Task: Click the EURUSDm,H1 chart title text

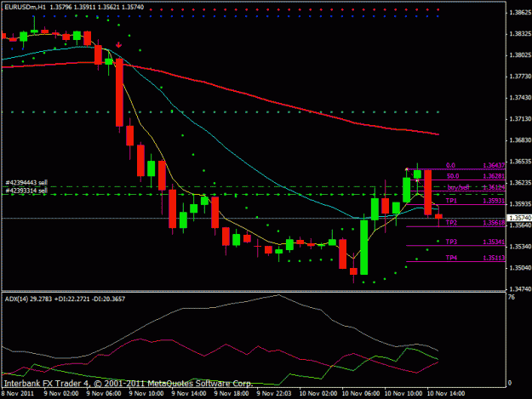Action: 25,7
